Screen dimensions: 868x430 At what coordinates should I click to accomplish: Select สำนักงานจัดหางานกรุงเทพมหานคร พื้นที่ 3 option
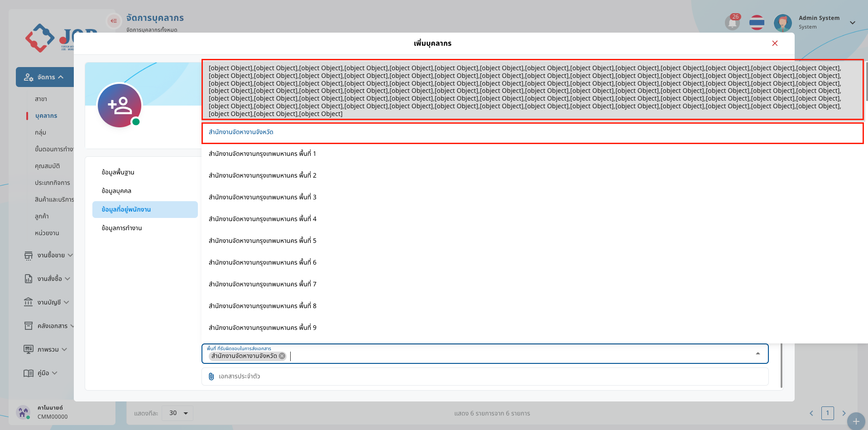click(263, 197)
